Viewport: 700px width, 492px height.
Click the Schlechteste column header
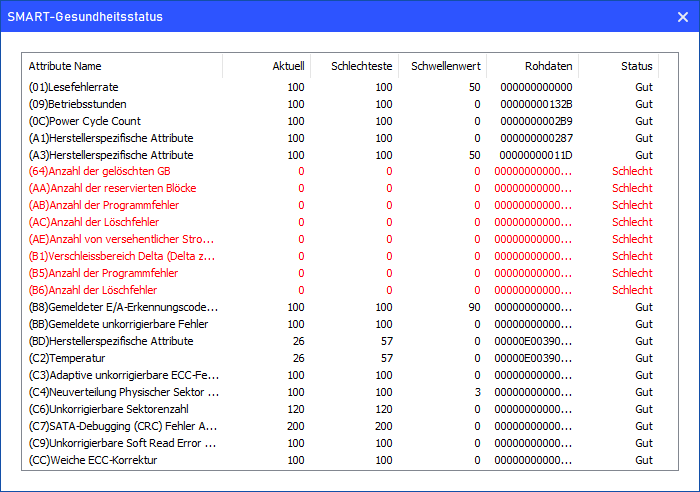tap(354, 66)
